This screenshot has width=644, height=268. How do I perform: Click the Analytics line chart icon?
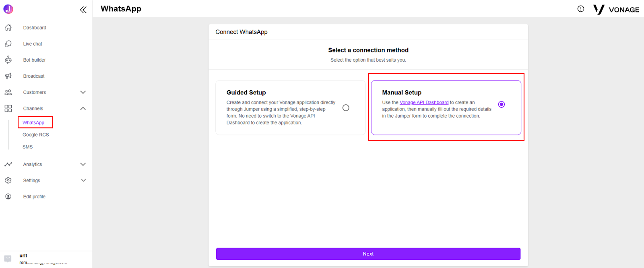pos(8,164)
